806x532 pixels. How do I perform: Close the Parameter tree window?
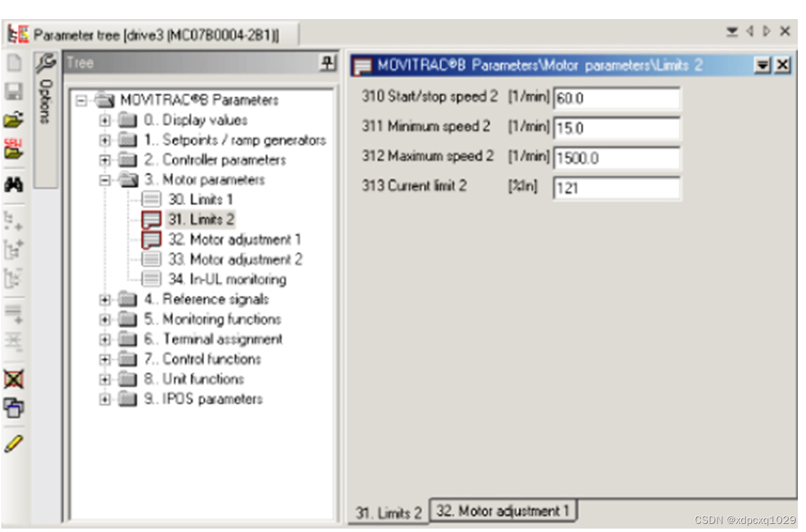coord(785,31)
